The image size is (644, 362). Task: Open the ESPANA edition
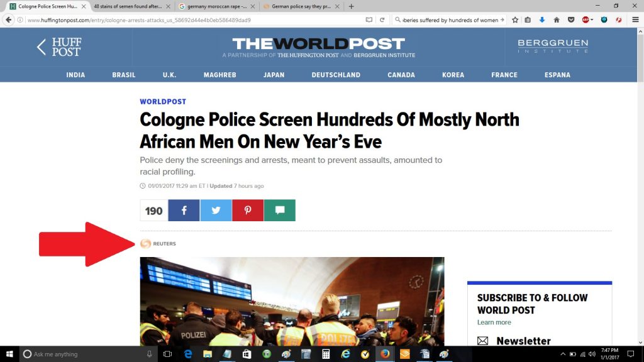point(557,75)
